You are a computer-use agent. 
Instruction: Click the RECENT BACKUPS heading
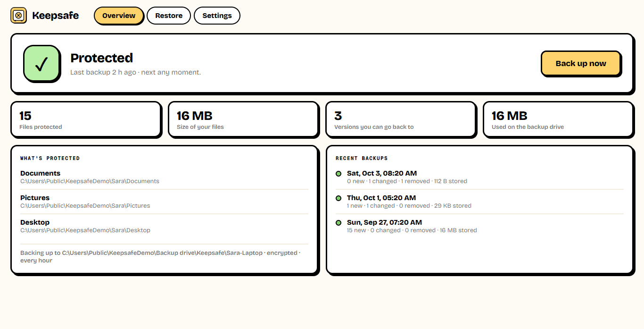pyautogui.click(x=362, y=159)
